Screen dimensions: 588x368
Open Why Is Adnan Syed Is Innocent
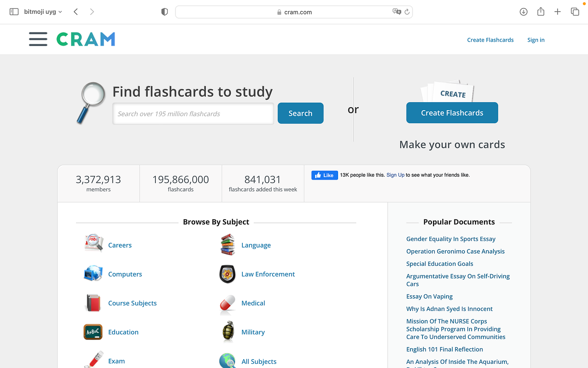pyautogui.click(x=449, y=309)
